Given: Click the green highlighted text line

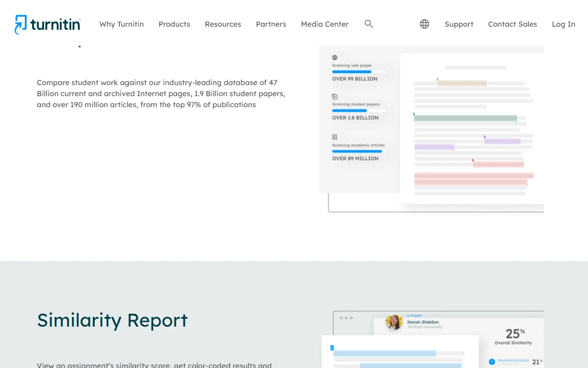Looking at the screenshot, I should click(x=465, y=118).
